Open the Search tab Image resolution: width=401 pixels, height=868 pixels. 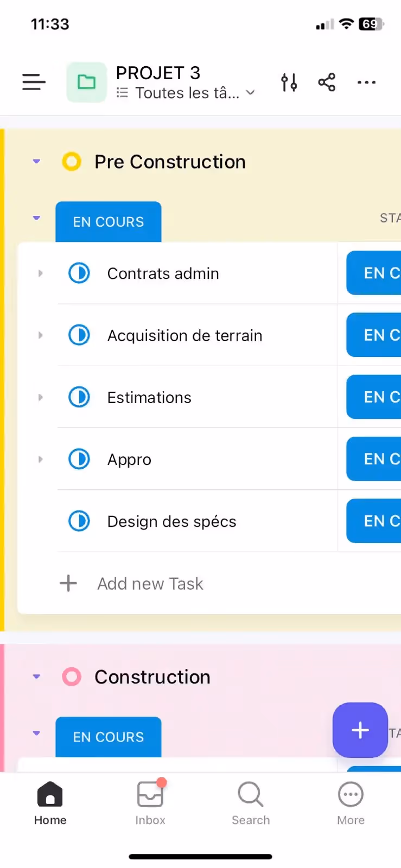coord(250,803)
